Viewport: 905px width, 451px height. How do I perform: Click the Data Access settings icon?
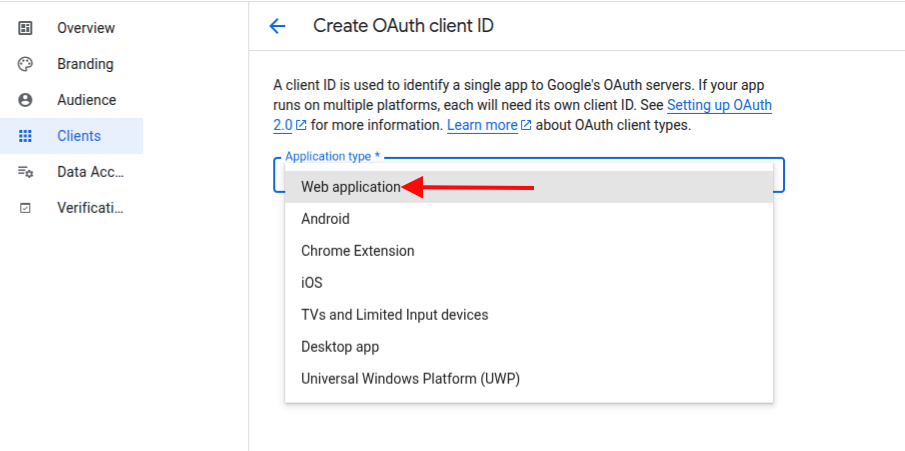[x=25, y=172]
